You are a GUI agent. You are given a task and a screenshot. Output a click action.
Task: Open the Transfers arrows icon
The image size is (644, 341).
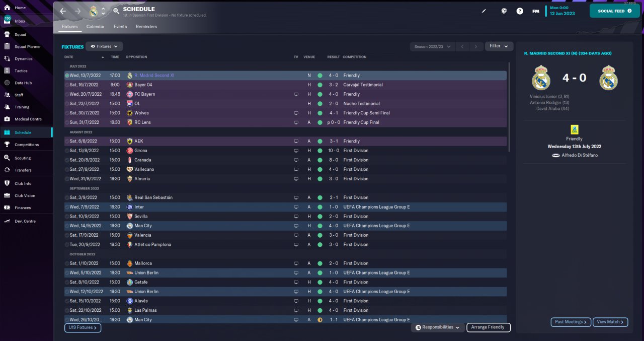pyautogui.click(x=7, y=170)
